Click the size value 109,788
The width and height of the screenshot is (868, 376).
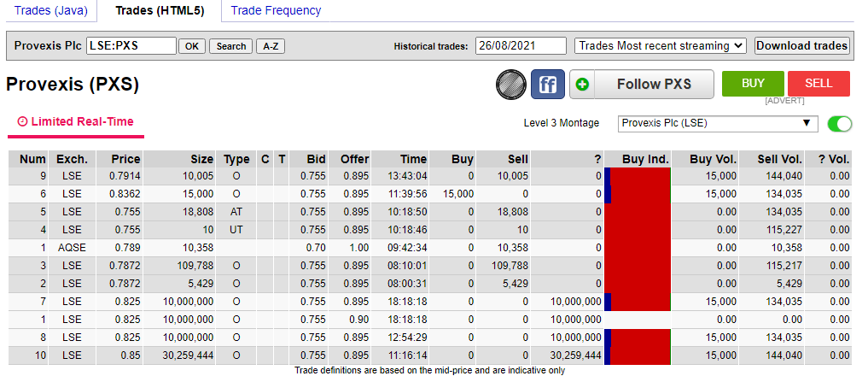point(194,266)
